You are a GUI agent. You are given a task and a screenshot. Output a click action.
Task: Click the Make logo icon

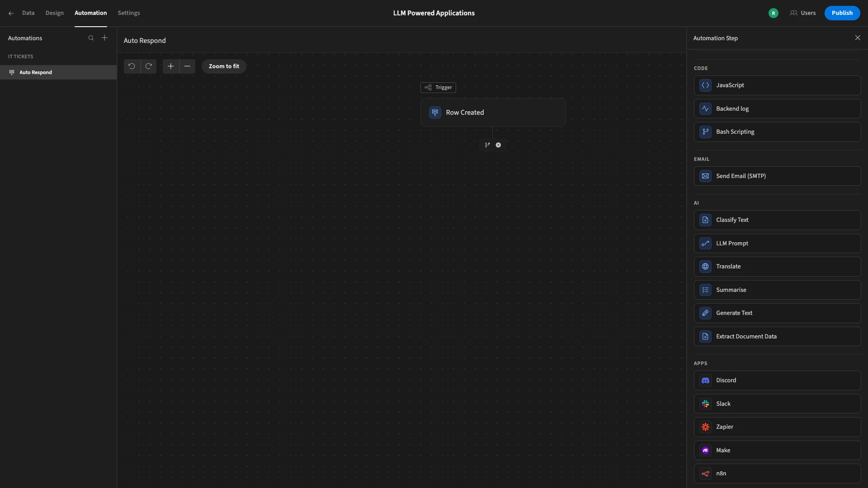coord(705,450)
